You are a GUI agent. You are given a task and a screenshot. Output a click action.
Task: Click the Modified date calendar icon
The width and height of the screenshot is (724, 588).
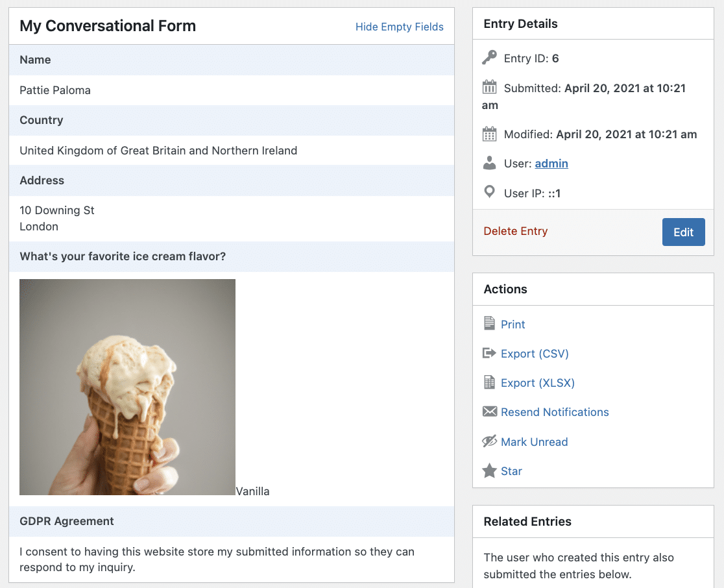489,134
